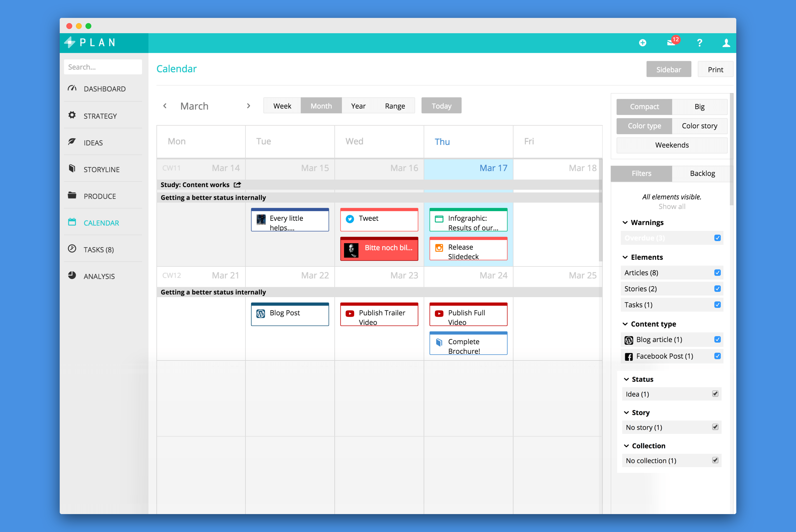This screenshot has width=796, height=532.
Task: Switch to Week calendar view
Action: (x=282, y=106)
